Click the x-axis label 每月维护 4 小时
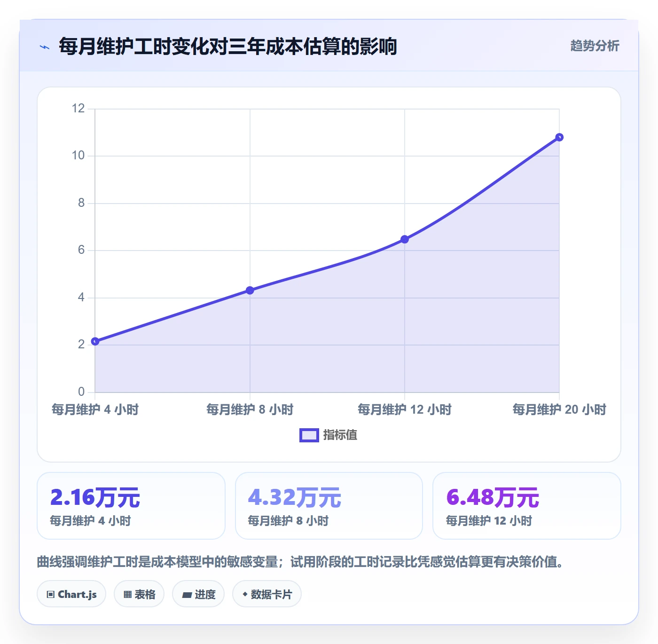Screen dimensions: 658x644 pos(95,409)
